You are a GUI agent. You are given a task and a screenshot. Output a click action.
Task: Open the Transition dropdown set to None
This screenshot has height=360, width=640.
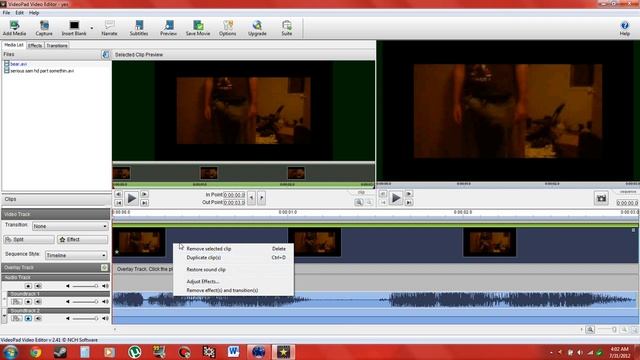(x=70, y=226)
